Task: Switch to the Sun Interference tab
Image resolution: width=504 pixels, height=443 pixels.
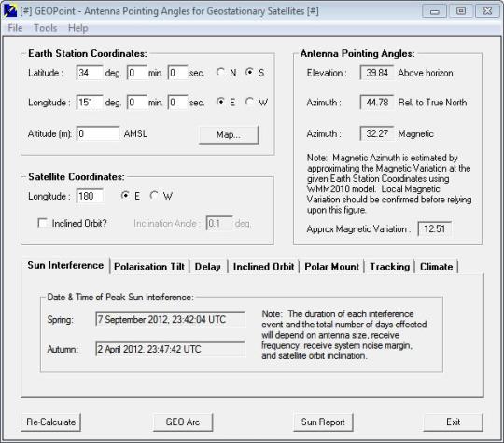Action: coord(65,266)
